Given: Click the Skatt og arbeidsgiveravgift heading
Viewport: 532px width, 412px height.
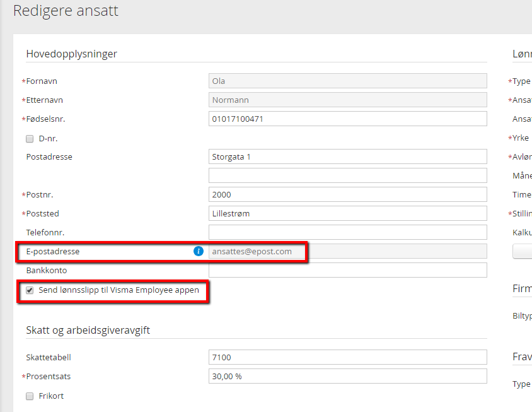Looking at the screenshot, I should [88, 330].
